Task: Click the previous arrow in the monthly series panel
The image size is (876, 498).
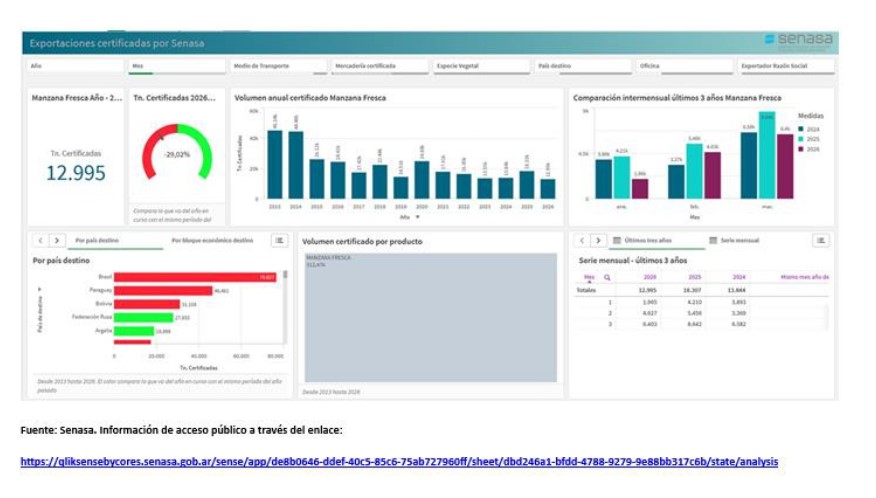Action: 581,241
